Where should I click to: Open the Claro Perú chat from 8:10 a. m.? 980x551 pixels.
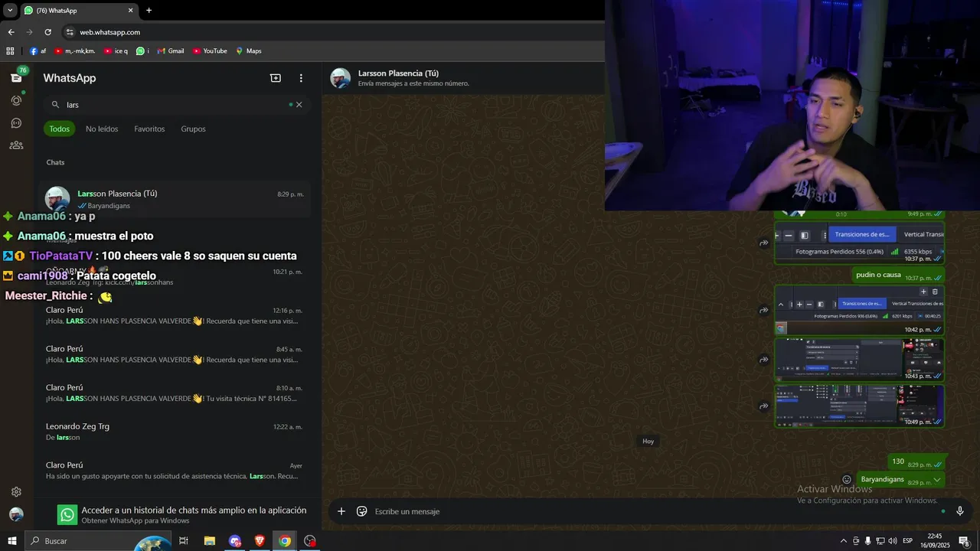point(175,393)
